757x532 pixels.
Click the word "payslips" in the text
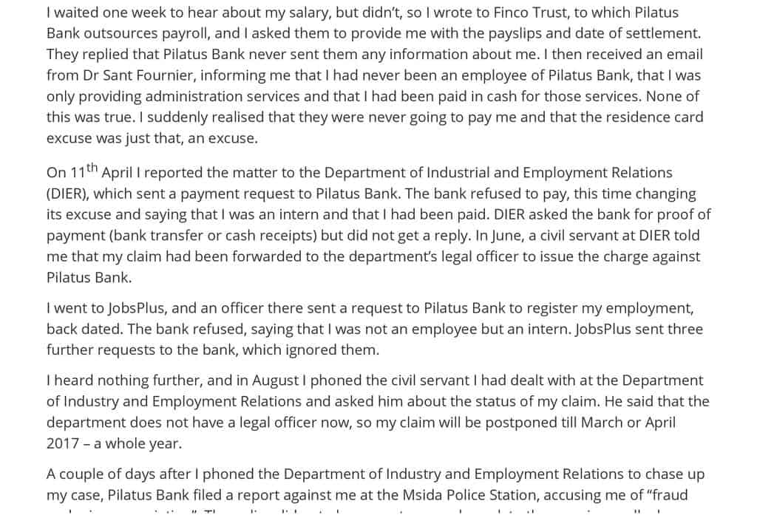coord(515,33)
